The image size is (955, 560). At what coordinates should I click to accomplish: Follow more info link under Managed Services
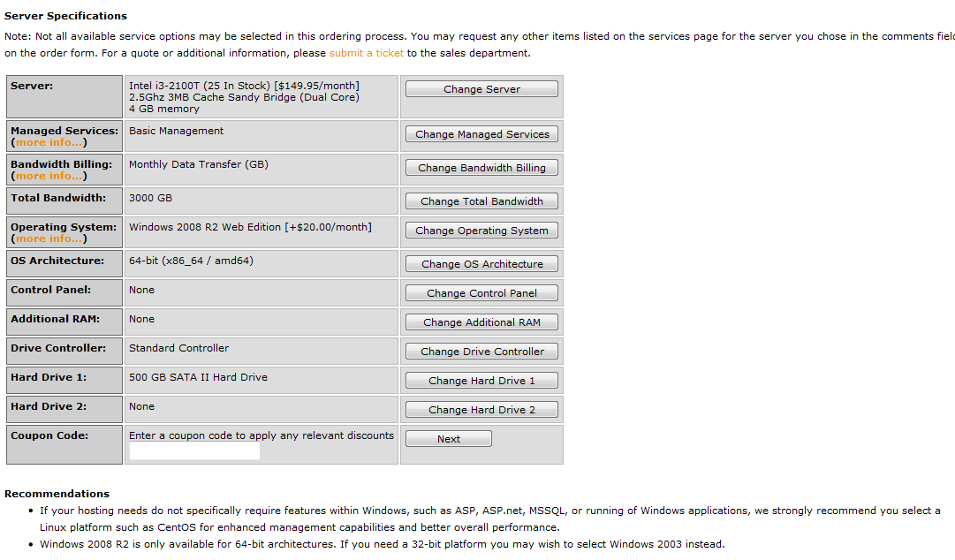click(49, 142)
